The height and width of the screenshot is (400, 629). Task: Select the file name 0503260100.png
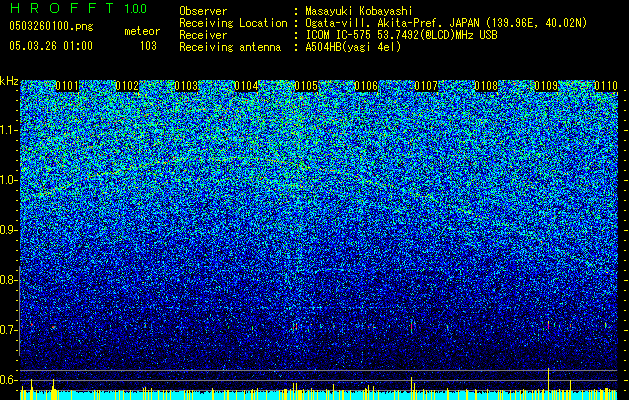(x=51, y=26)
